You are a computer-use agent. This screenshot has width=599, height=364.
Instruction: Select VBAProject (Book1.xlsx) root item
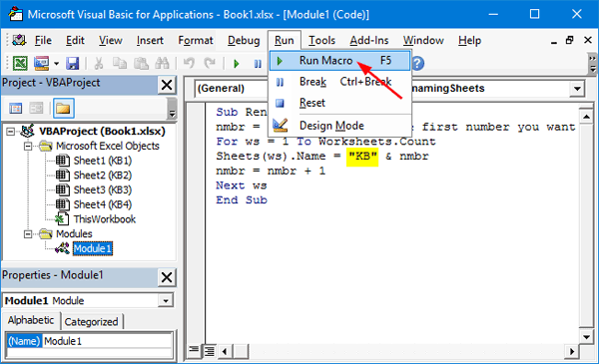[x=102, y=132]
